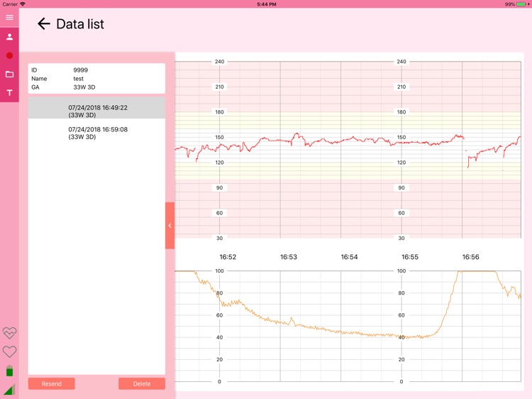The height and width of the screenshot is (399, 532).
Task: Go back using the arrow icon
Action: [x=43, y=23]
